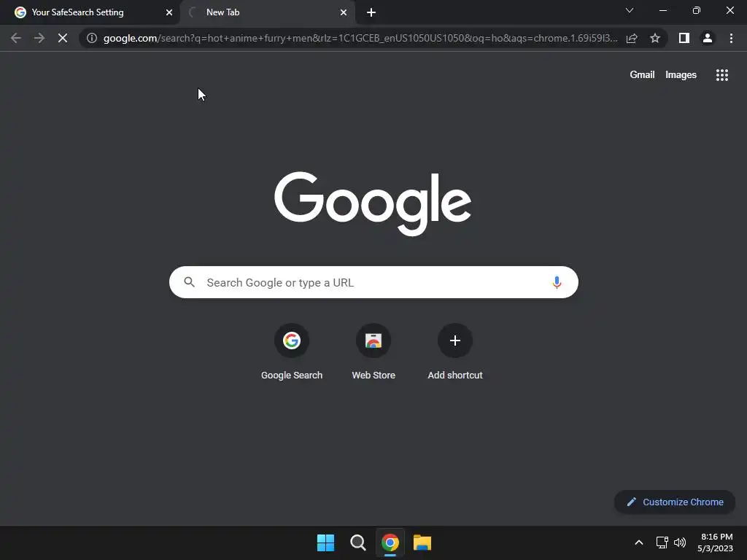Switch to Your SafeSearch Setting tab
Image resolution: width=747 pixels, height=560 pixels.
[90, 13]
